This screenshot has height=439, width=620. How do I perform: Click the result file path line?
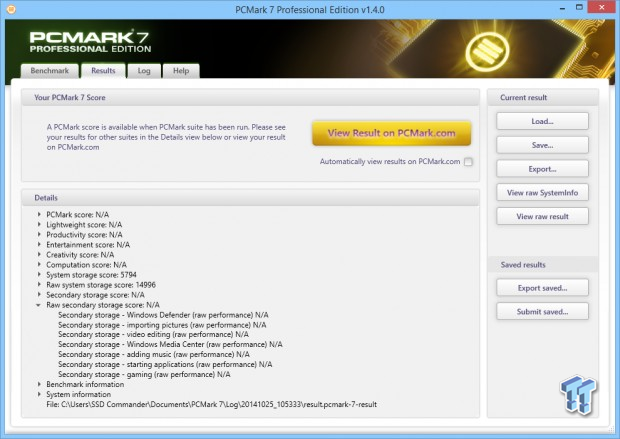[x=212, y=404]
